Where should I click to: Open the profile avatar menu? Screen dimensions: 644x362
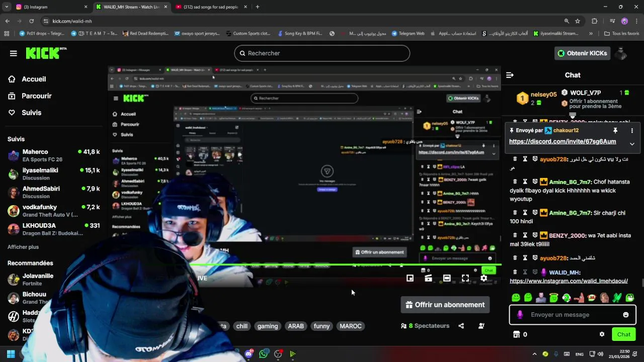click(622, 53)
